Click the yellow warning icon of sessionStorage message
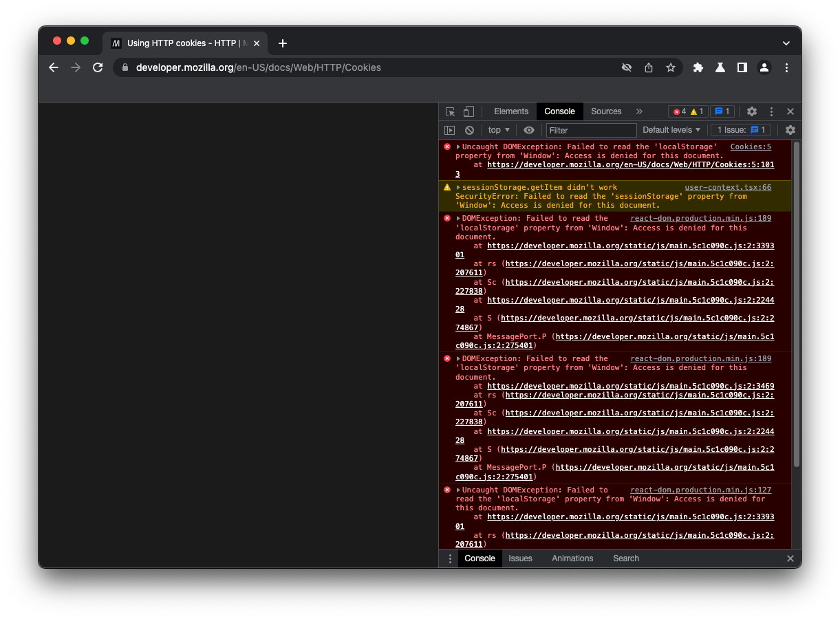The image size is (840, 619). point(446,187)
